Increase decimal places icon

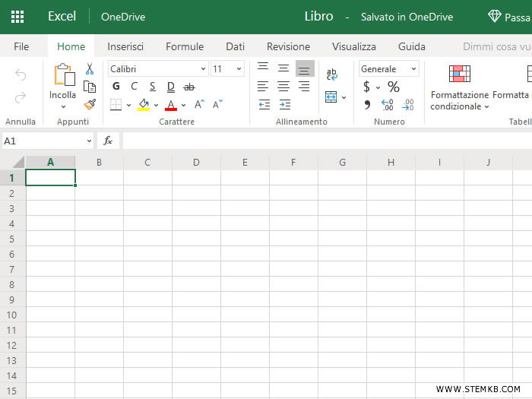click(388, 105)
